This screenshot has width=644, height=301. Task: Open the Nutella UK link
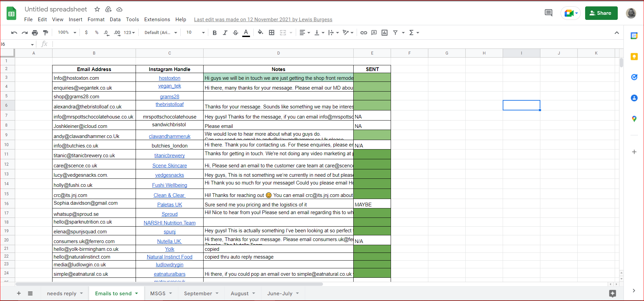pyautogui.click(x=170, y=241)
